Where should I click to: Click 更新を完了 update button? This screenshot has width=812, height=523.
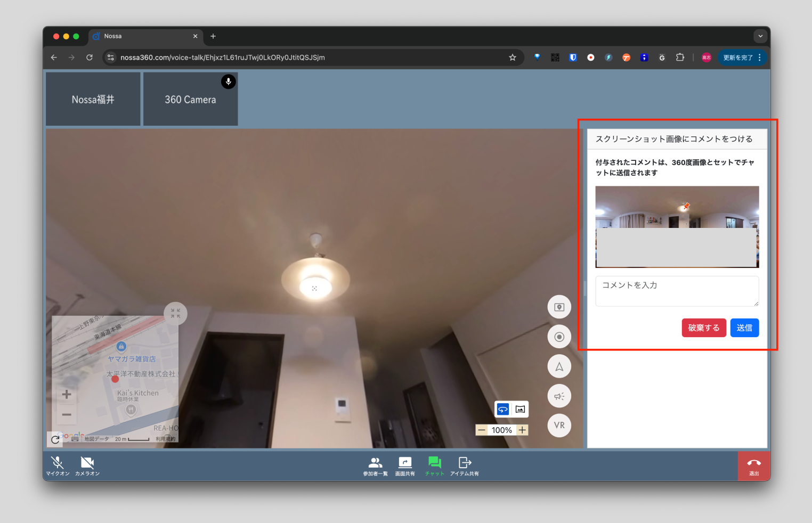(738, 58)
